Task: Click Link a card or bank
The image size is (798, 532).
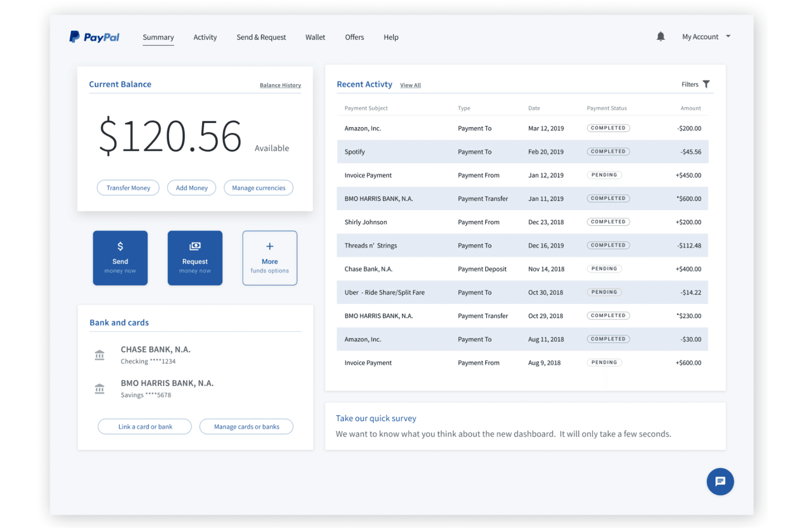Action: [145, 426]
